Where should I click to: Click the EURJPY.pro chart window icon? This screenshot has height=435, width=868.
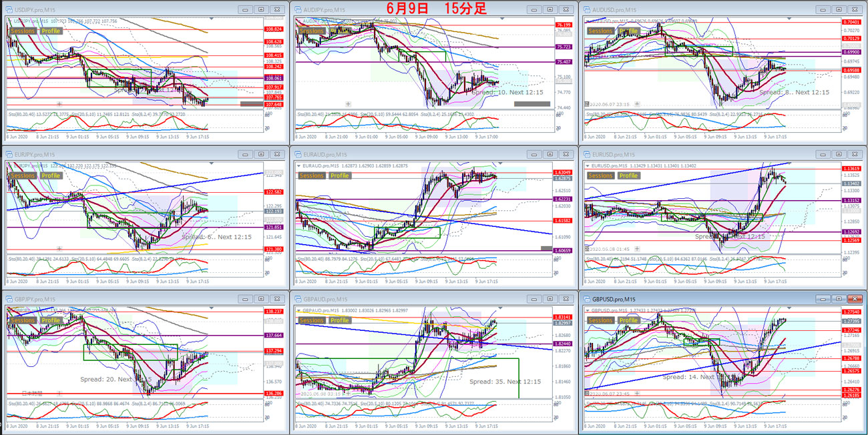click(8, 154)
